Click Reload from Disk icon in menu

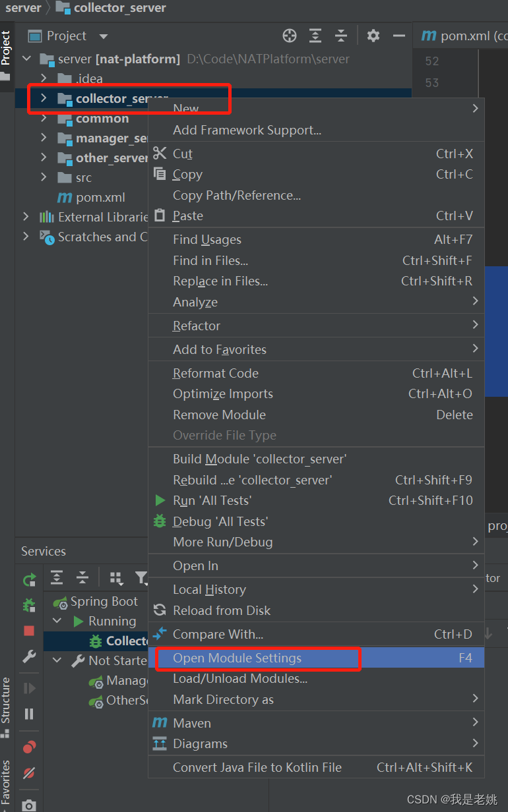click(160, 610)
